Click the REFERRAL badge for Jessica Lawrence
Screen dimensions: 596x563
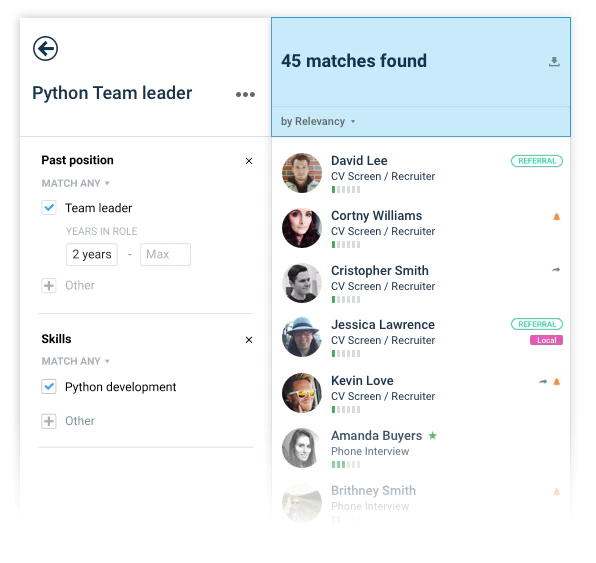(537, 324)
